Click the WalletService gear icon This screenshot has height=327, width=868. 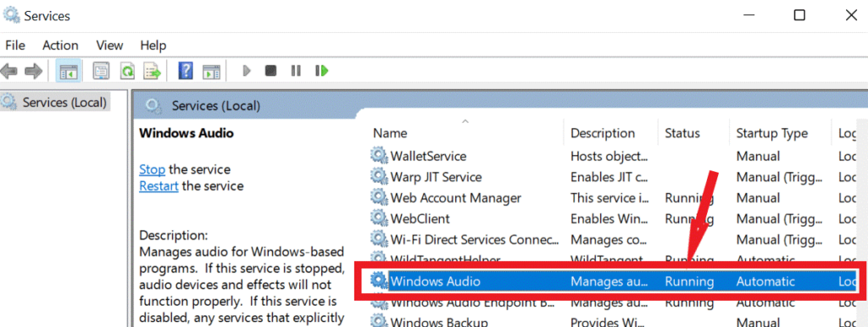point(379,156)
